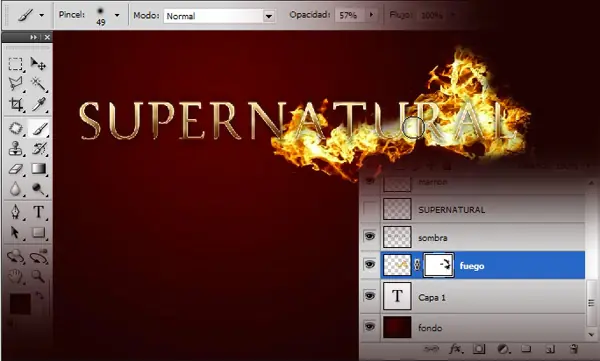Select the Eyedropper tool
Image resolution: width=600 pixels, height=361 pixels.
click(x=38, y=104)
